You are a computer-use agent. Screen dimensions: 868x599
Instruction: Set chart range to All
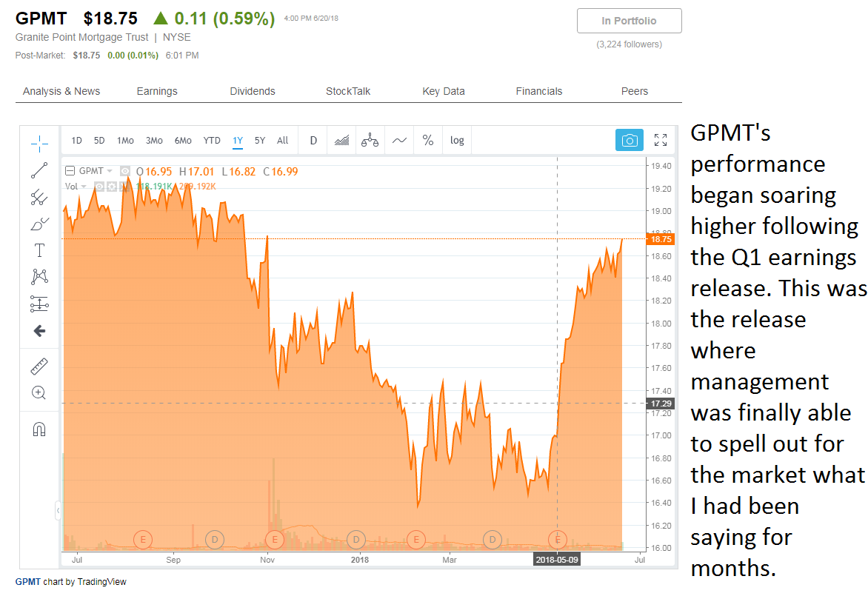pos(282,141)
